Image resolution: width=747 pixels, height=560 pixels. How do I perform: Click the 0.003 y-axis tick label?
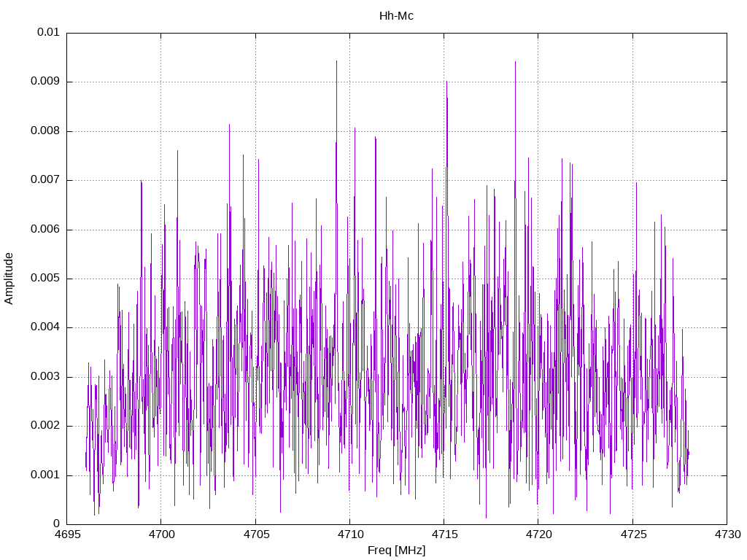[45, 377]
